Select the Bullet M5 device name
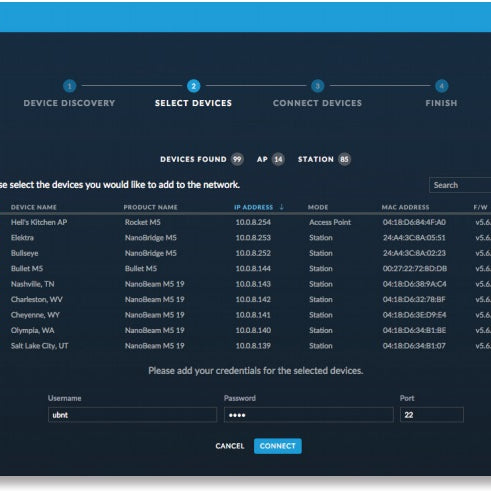The height and width of the screenshot is (491, 491). 27,269
